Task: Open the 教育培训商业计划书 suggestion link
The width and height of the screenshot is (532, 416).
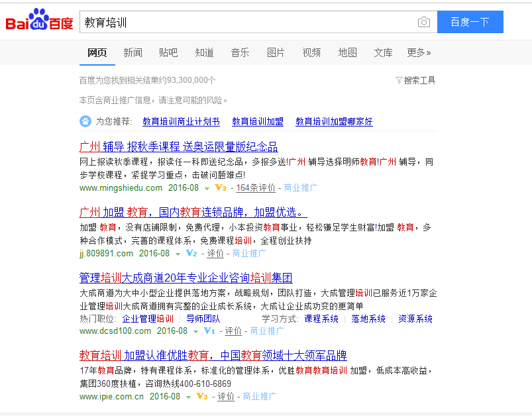Action: (x=181, y=122)
